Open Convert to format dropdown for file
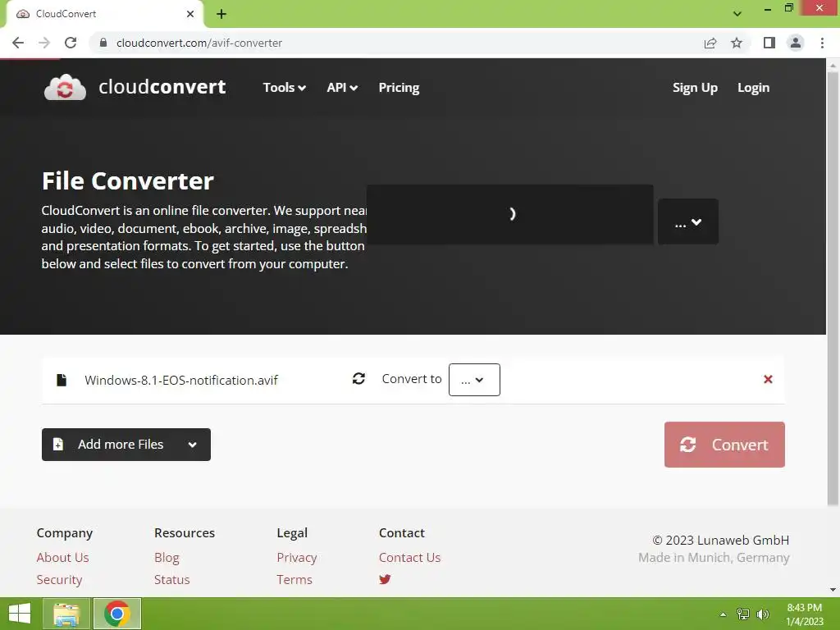 pos(474,380)
